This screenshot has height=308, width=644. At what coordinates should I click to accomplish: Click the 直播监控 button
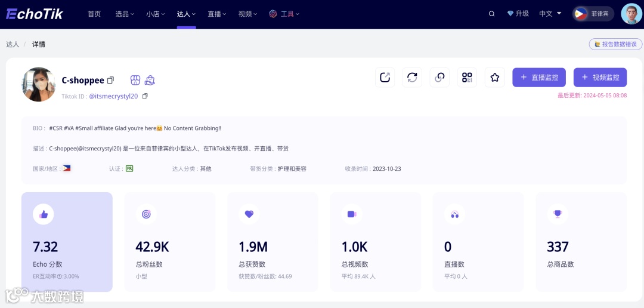[x=539, y=78]
